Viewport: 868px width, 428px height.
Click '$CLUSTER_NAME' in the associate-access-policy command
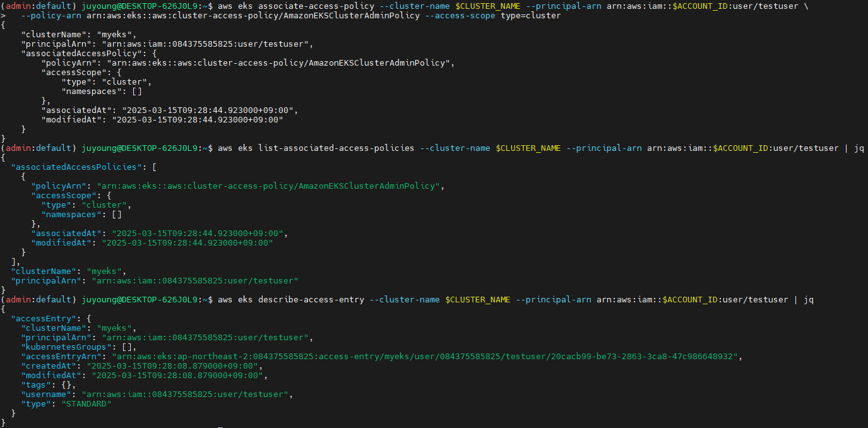[x=487, y=6]
